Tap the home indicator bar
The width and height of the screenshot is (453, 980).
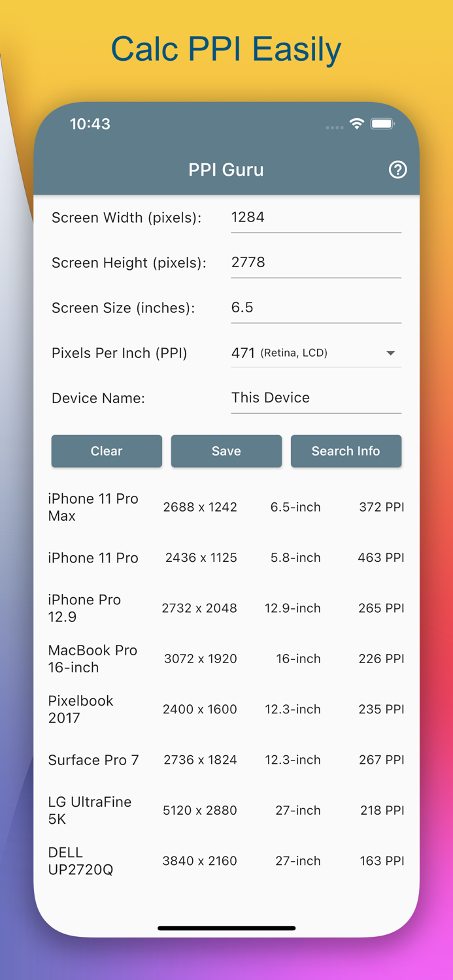click(x=226, y=927)
